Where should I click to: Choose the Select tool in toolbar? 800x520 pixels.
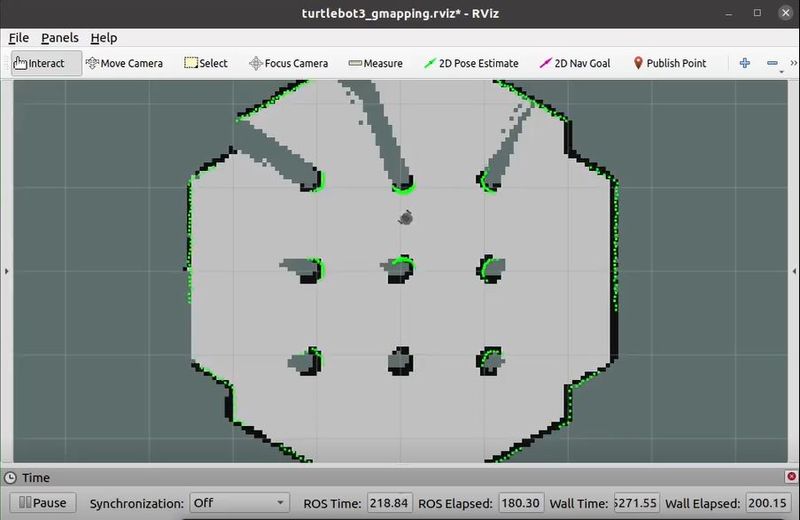pyautogui.click(x=206, y=63)
